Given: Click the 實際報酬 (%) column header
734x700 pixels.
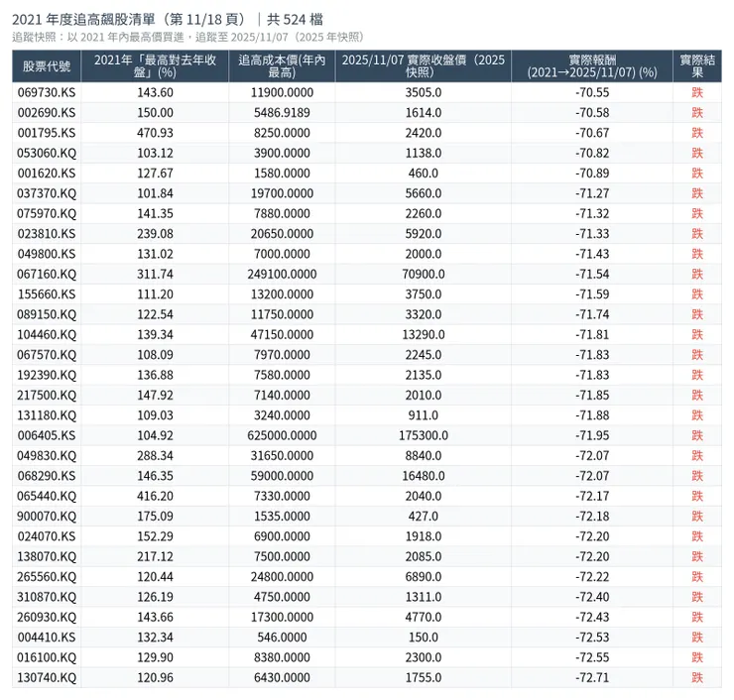Looking at the screenshot, I should coord(592,66).
